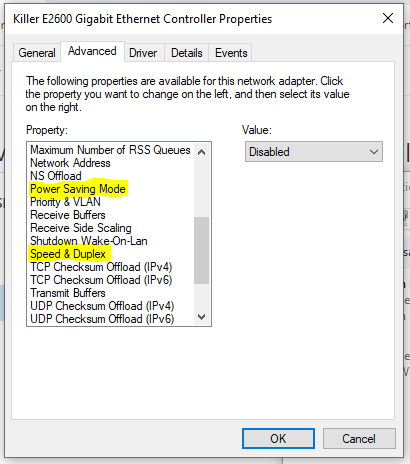The image size is (410, 464).
Task: Select the Shutdown Wake-On-Lan property
Action: (x=89, y=241)
